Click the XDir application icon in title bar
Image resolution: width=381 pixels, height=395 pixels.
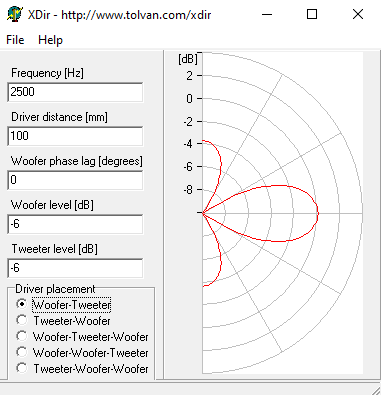tap(15, 14)
